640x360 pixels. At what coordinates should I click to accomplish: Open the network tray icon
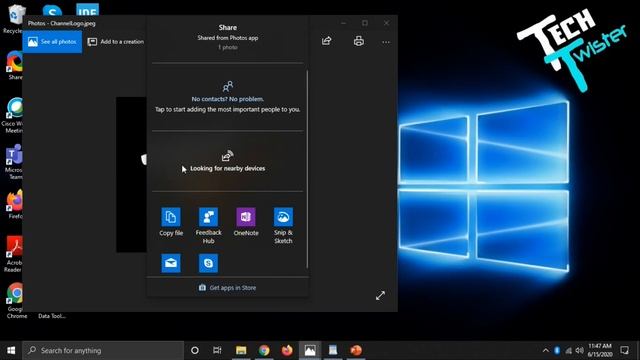(x=568, y=350)
